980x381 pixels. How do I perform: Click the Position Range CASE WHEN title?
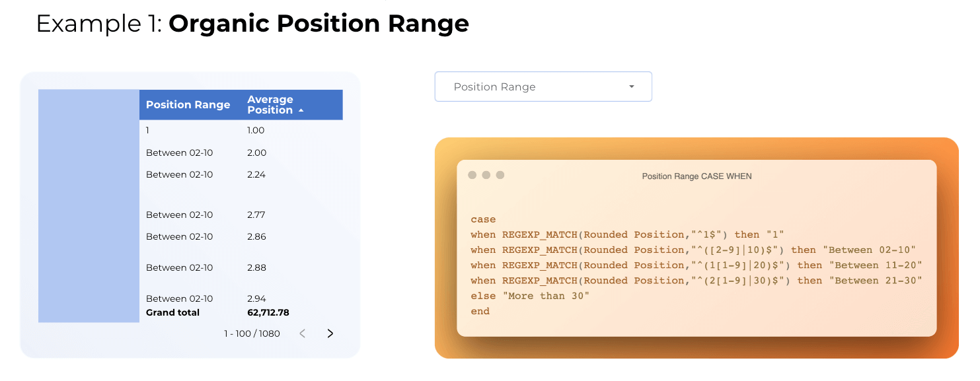tap(697, 176)
